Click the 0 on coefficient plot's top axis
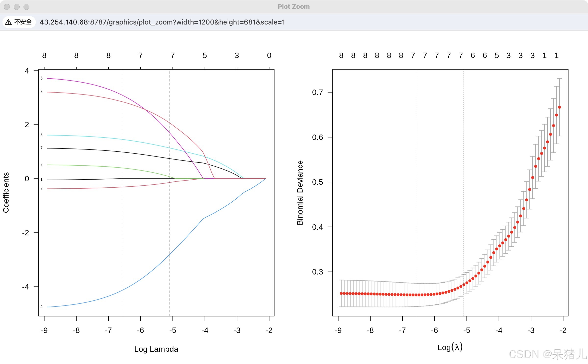The image size is (588, 364). [x=269, y=55]
